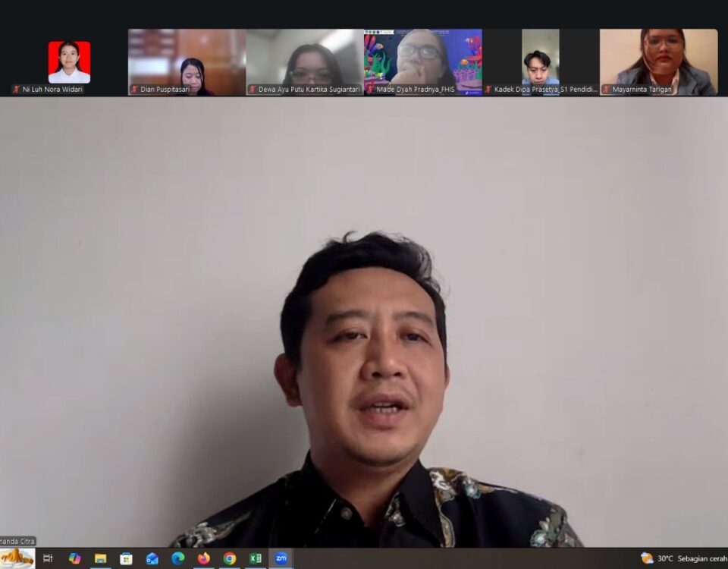
Task: Open the Mail app in taskbar
Action: 152,558
